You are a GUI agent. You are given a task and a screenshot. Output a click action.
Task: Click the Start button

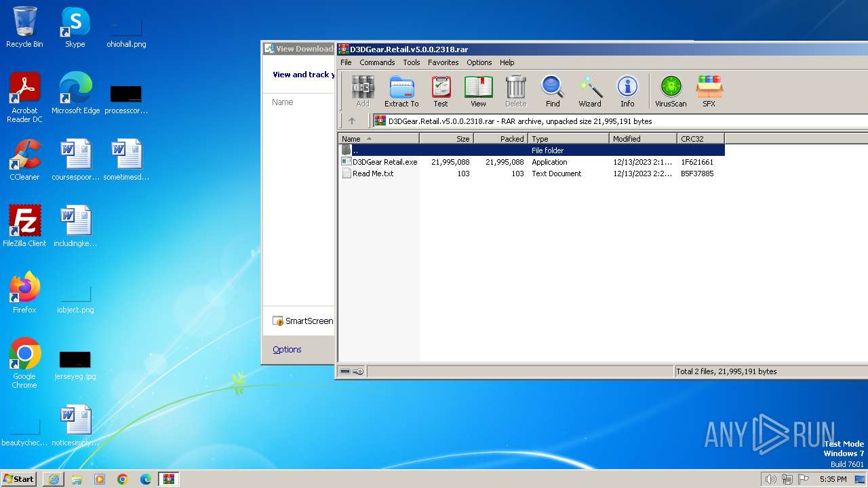[x=19, y=479]
